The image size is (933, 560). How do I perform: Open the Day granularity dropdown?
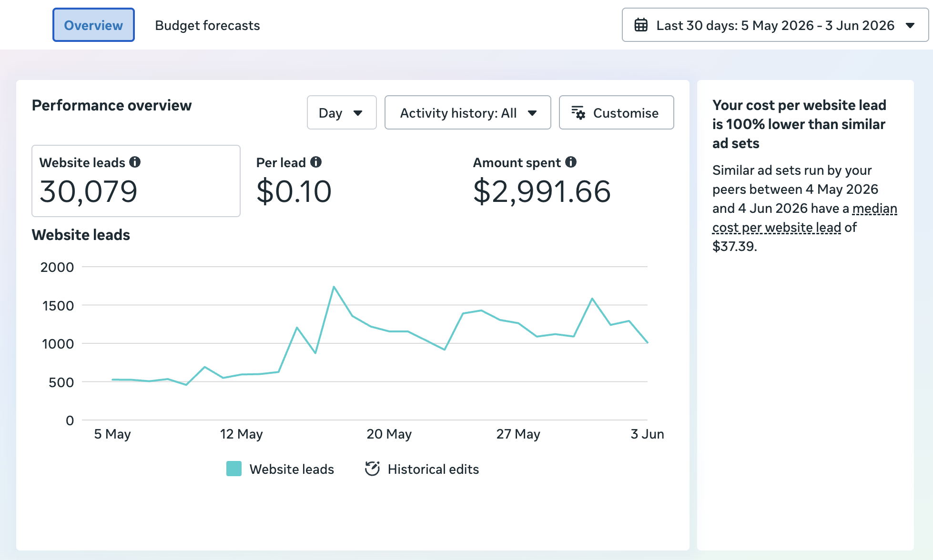342,113
